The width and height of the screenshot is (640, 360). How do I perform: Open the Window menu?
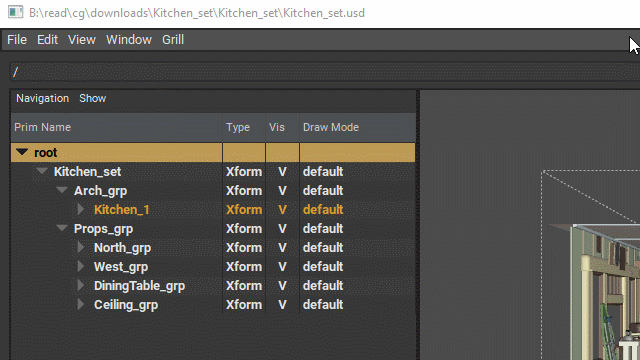[129, 40]
